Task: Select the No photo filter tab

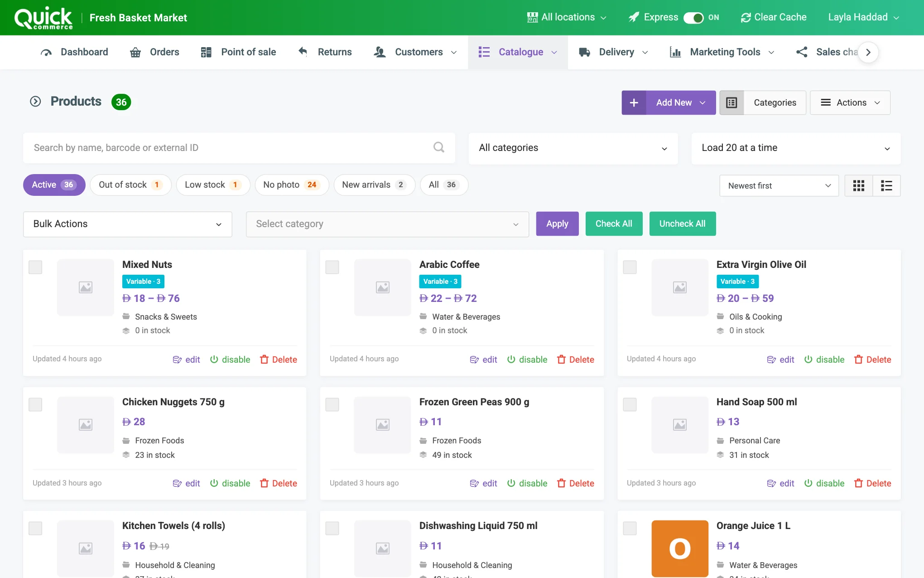Action: pyautogui.click(x=292, y=185)
